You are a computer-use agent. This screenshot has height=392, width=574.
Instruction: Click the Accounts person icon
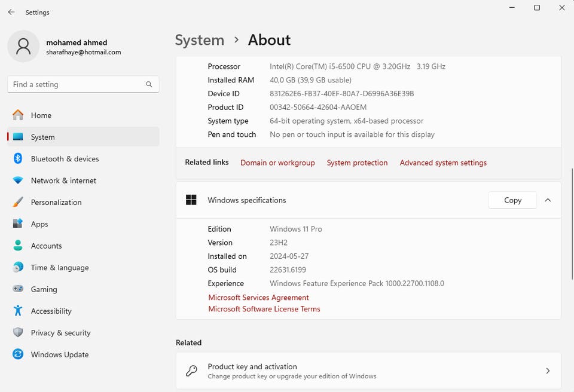click(x=17, y=246)
